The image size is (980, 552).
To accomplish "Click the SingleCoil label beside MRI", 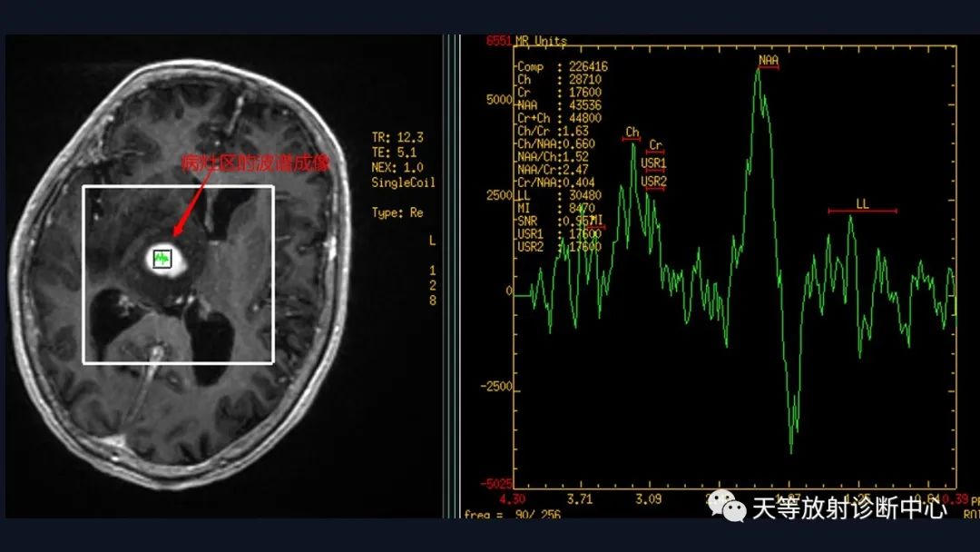I will pyautogui.click(x=403, y=182).
